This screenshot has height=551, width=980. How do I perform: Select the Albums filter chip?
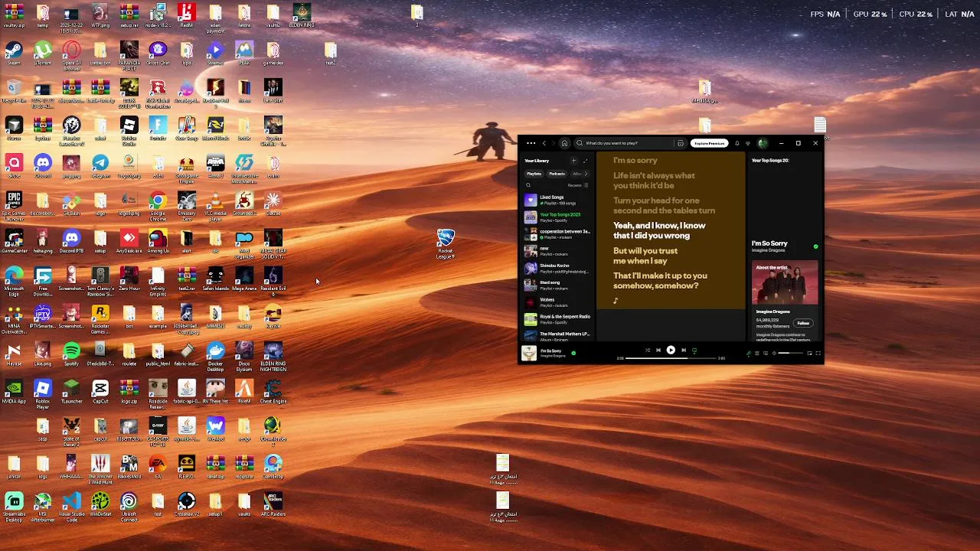pyautogui.click(x=577, y=174)
